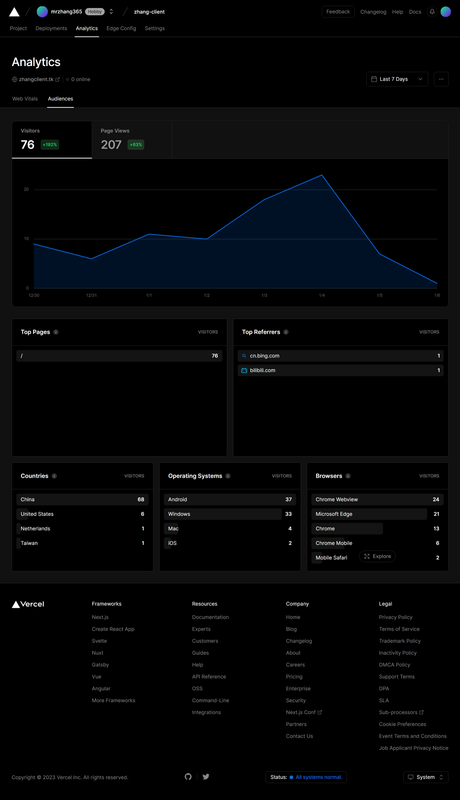Expand the team switcher chevrons

pyautogui.click(x=111, y=12)
